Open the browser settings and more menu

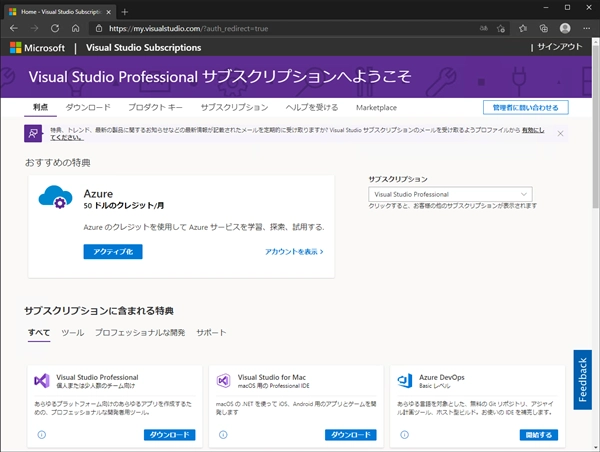point(586,28)
